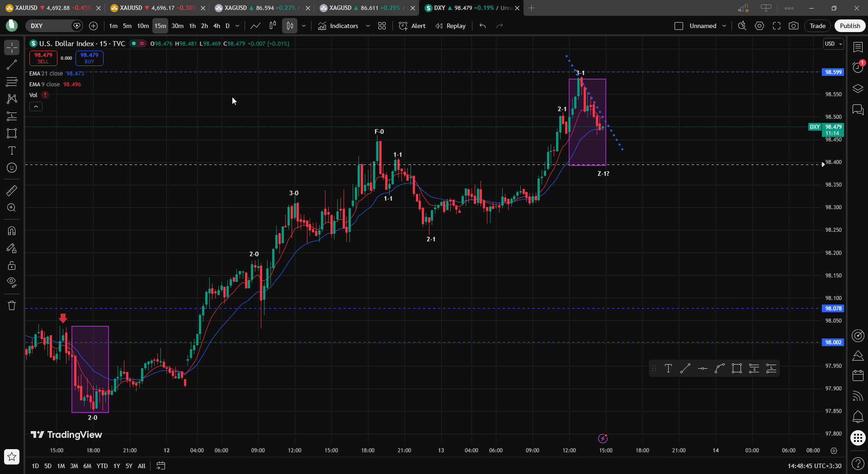
Task: Toggle Magnet mode for drawings
Action: (12, 231)
